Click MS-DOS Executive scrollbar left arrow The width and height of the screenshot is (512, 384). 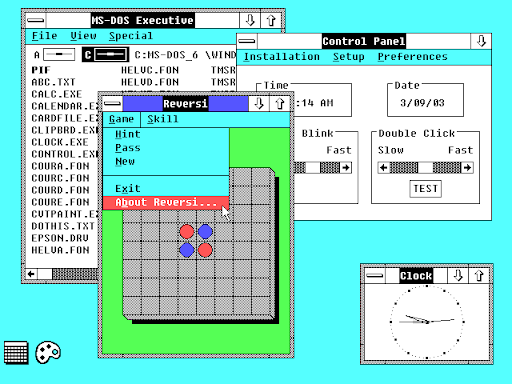tap(32, 274)
